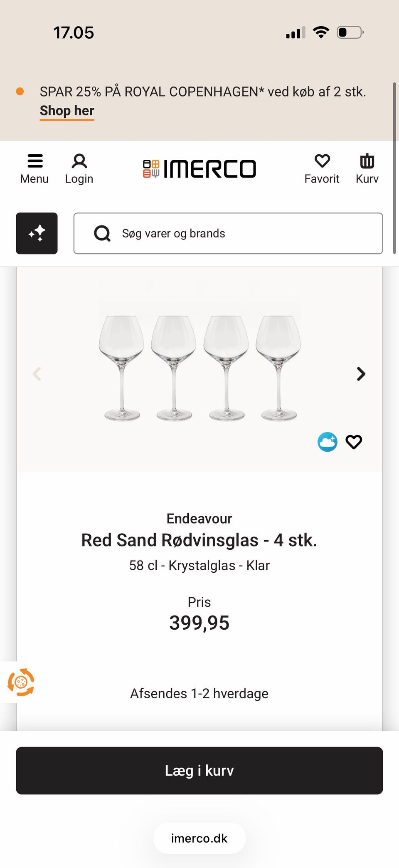Tap the wine glasses product image

point(199,368)
